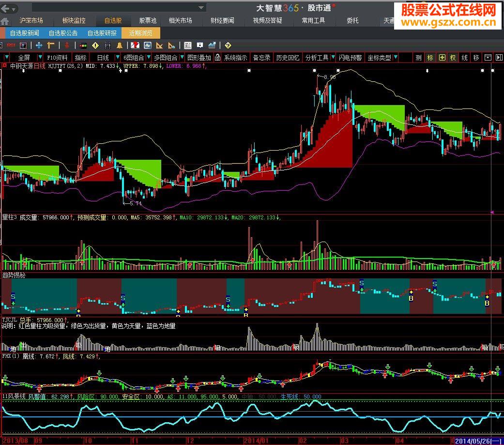Select the 自选股 menu tab
This screenshot has width=504, height=445.
coord(113,20)
